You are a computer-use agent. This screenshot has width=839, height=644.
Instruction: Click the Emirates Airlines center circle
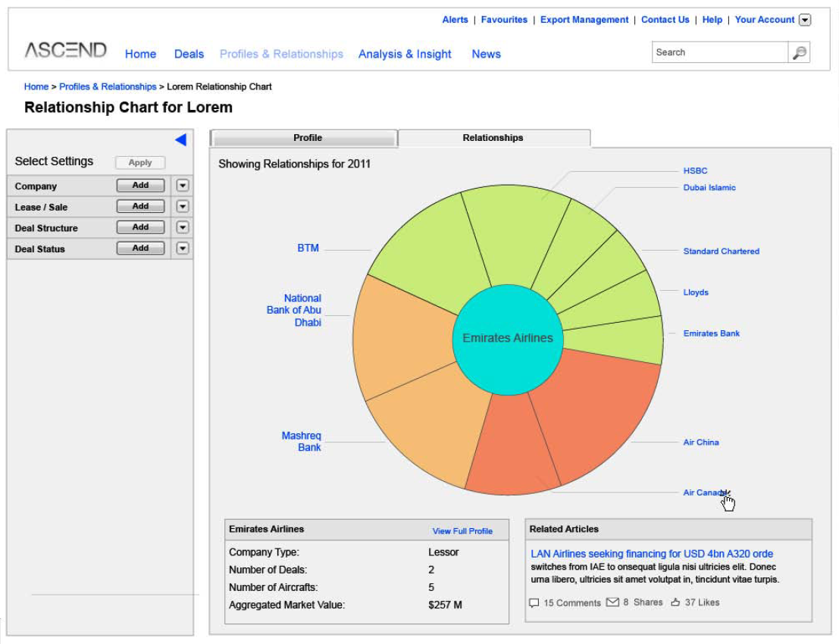(507, 339)
